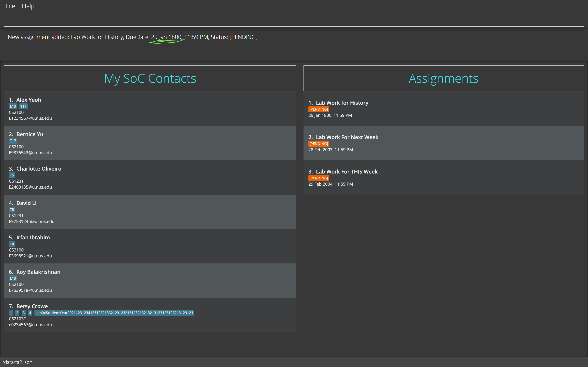Click the T5 tag on David Li

(x=12, y=210)
